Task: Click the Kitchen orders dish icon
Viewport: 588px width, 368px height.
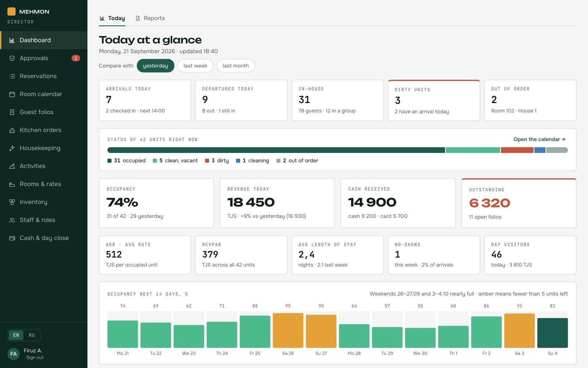Action: pos(12,130)
